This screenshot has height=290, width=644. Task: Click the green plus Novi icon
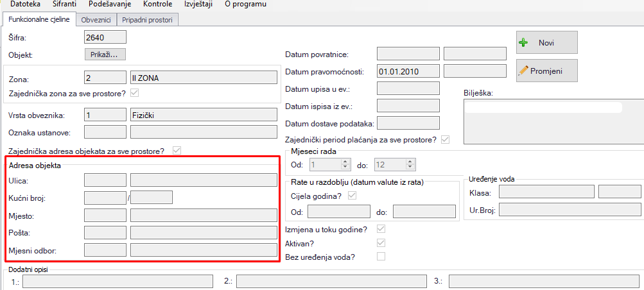(524, 42)
